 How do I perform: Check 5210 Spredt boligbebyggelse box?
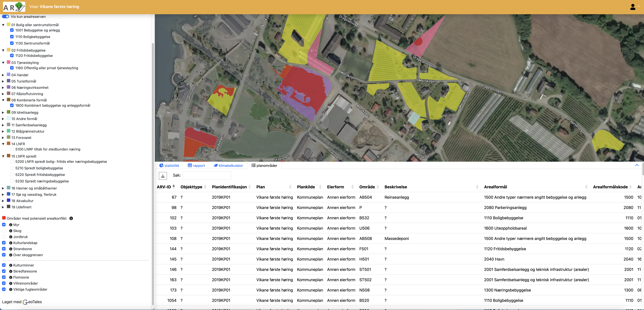coord(12,168)
